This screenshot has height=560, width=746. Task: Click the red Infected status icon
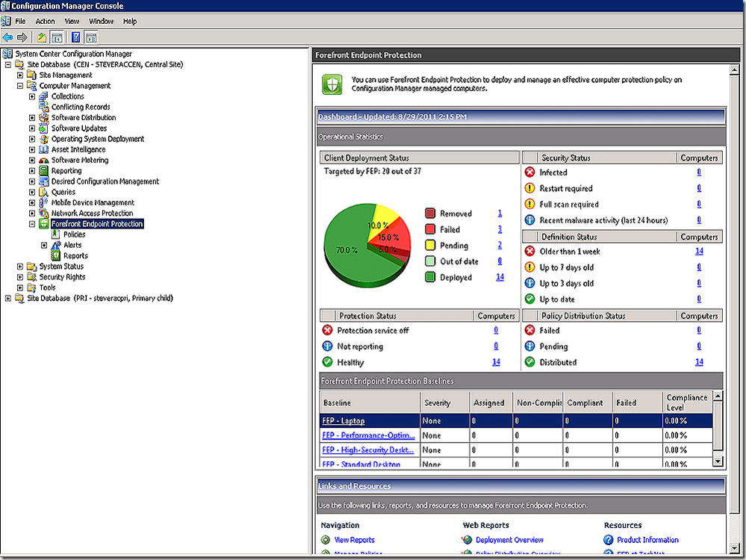click(x=529, y=172)
